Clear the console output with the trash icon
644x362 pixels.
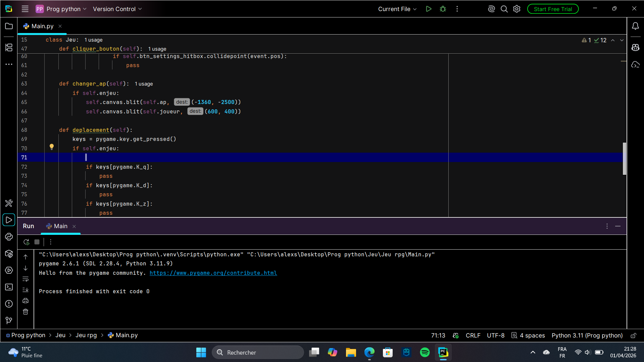(x=26, y=312)
